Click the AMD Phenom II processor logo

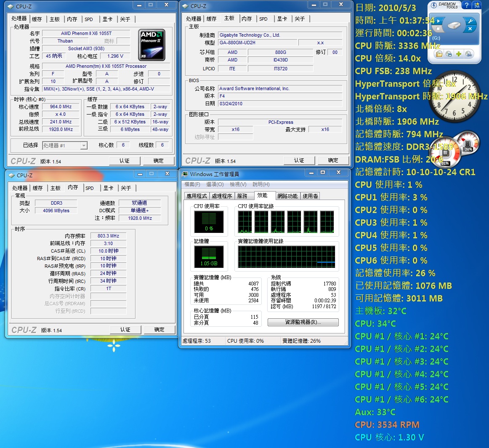(152, 45)
